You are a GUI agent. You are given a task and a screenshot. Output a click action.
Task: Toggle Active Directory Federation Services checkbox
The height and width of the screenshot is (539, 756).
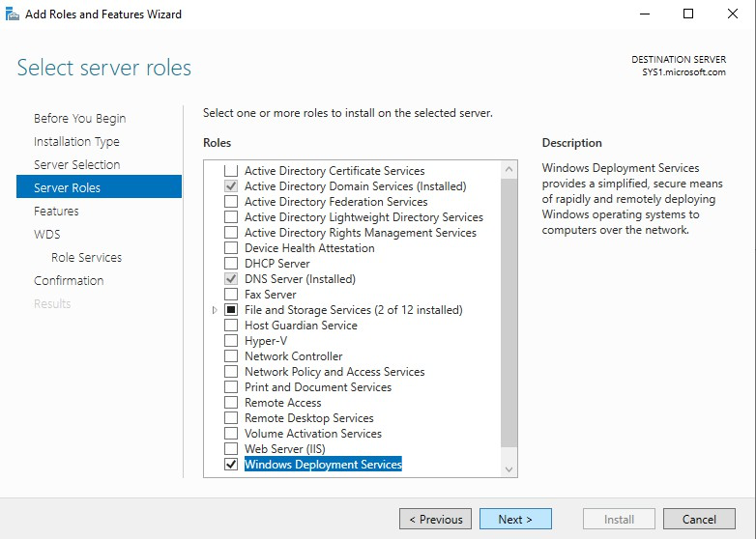(231, 201)
